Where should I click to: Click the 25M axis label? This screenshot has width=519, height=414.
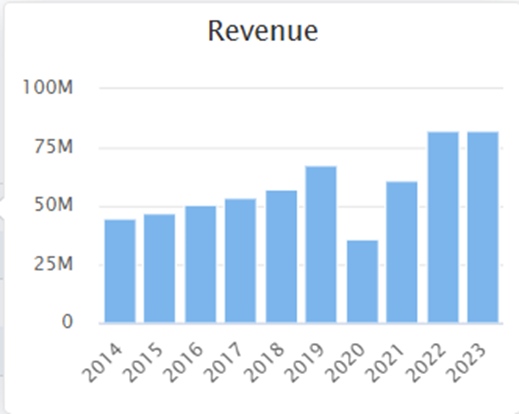tap(53, 264)
